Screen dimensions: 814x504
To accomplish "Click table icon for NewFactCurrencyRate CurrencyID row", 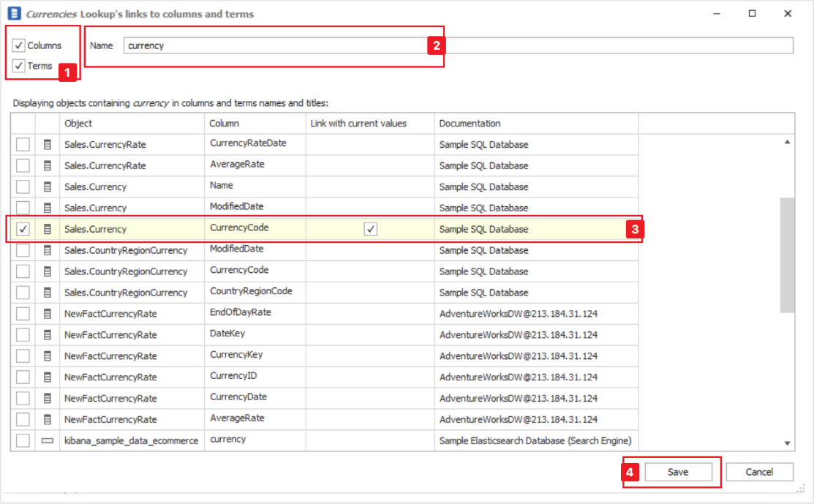I will 48,377.
